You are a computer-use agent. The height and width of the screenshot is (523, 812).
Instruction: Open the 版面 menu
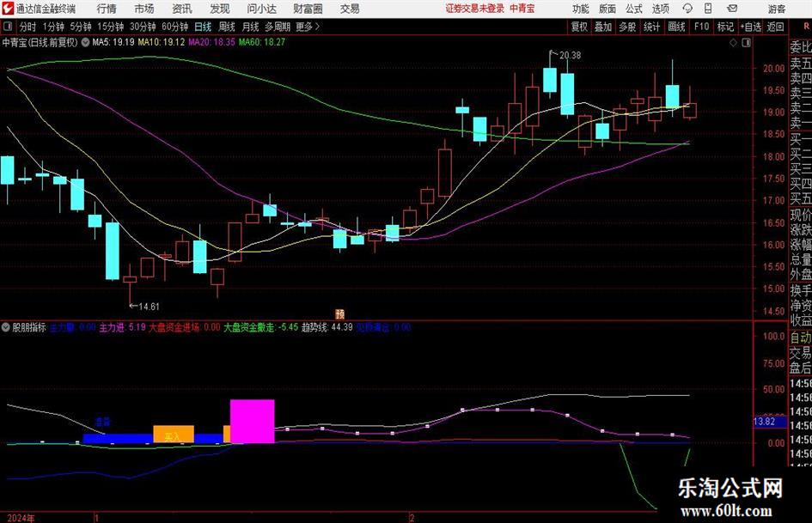pos(607,9)
